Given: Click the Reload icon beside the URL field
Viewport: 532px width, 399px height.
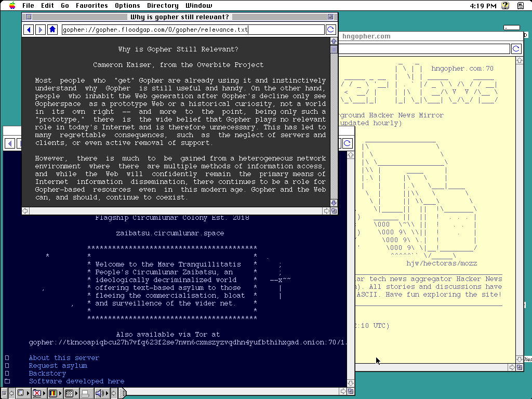Looking at the screenshot, I should (x=330, y=30).
